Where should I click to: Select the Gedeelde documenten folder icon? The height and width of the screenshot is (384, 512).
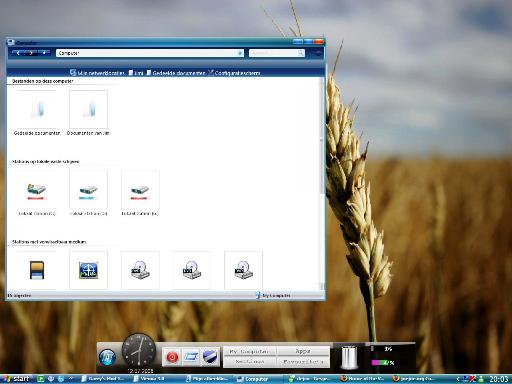(37, 110)
